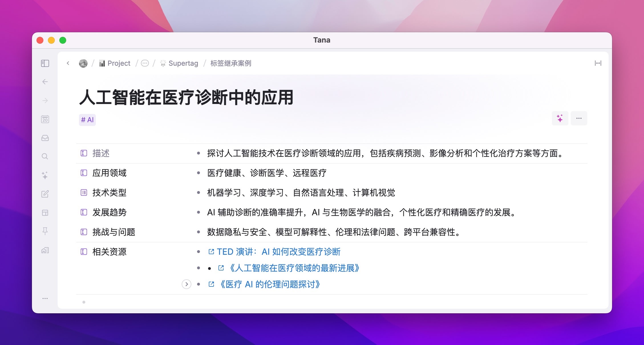Open the layout panel icon in sidebar
This screenshot has width=644, height=345.
tap(45, 213)
